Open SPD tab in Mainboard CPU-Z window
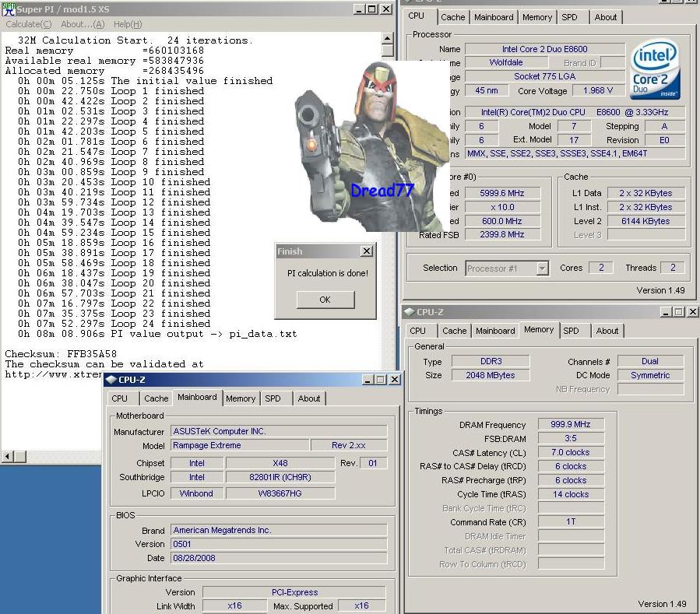 [273, 398]
